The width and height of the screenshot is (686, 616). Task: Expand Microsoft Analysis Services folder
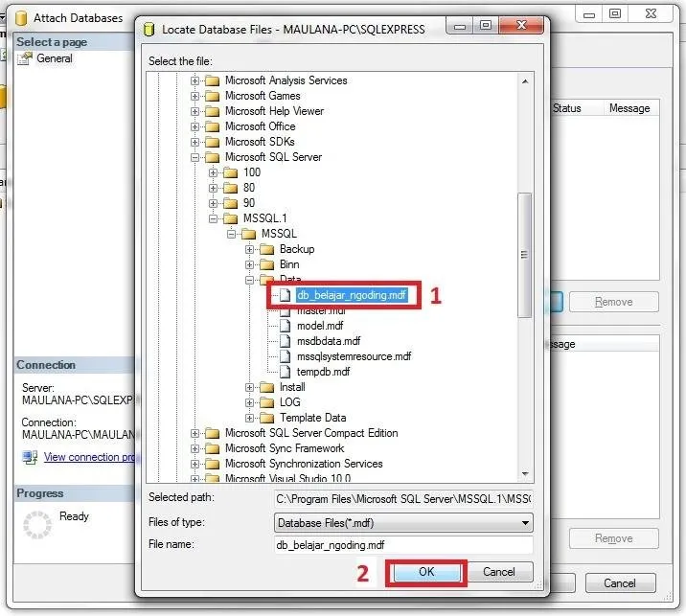coord(195,80)
